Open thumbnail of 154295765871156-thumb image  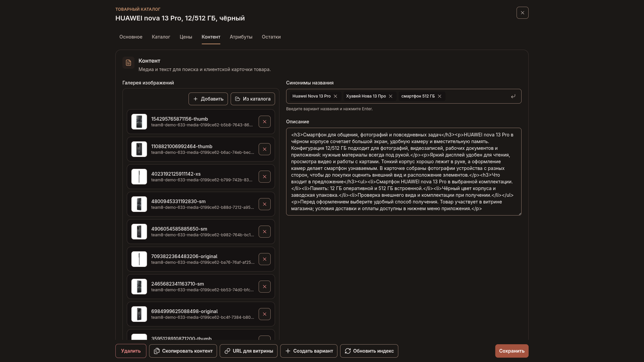[x=139, y=122]
